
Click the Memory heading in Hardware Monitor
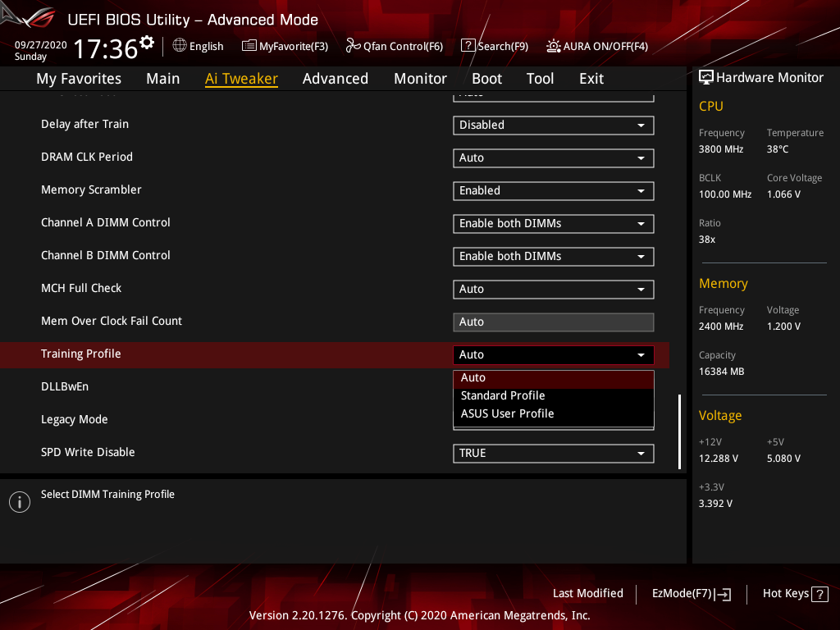click(724, 283)
